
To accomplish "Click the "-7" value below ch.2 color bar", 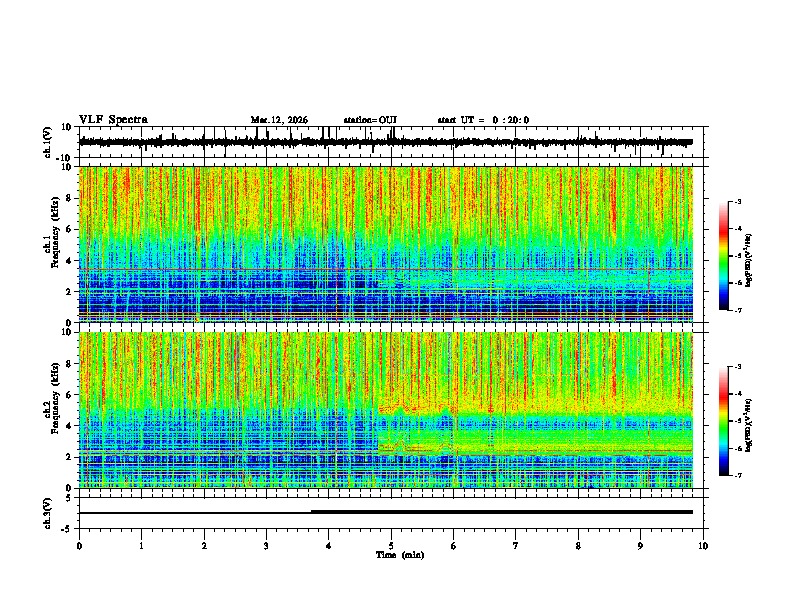I will pos(737,475).
